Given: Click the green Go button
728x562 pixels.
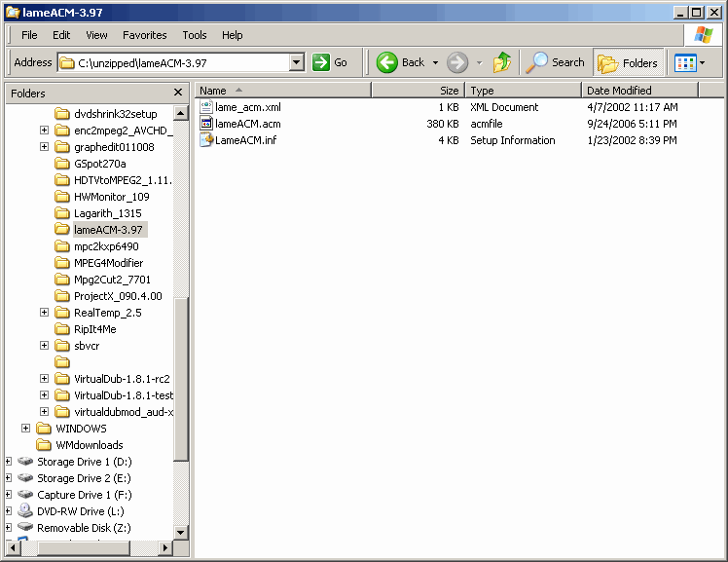Looking at the screenshot, I should point(329,62).
